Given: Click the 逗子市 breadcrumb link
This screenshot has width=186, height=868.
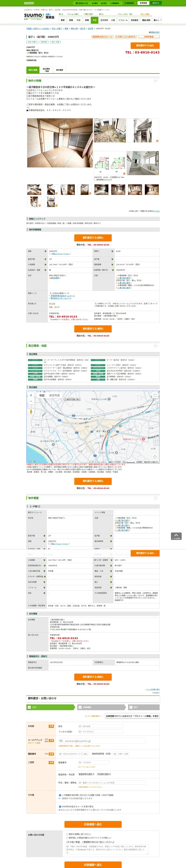Looking at the screenshot, I should [x=83, y=29].
